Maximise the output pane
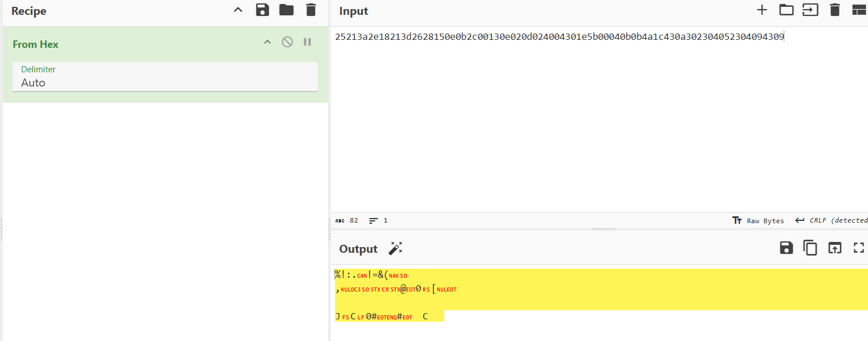 (x=858, y=248)
